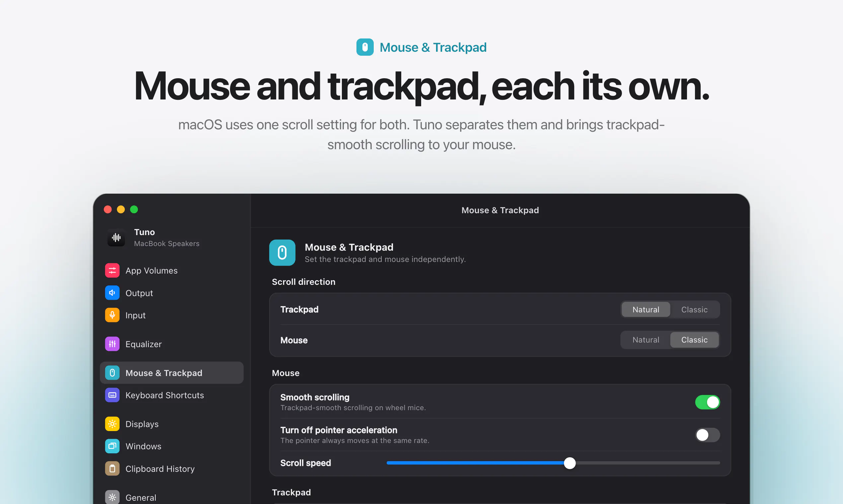The width and height of the screenshot is (843, 504).
Task: Open Output settings label in sidebar
Action: click(139, 293)
